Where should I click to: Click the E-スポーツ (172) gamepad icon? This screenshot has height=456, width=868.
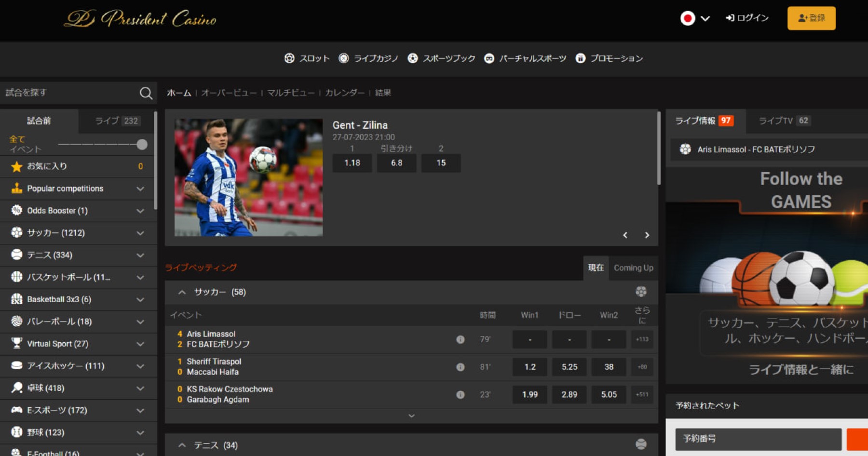(17, 410)
